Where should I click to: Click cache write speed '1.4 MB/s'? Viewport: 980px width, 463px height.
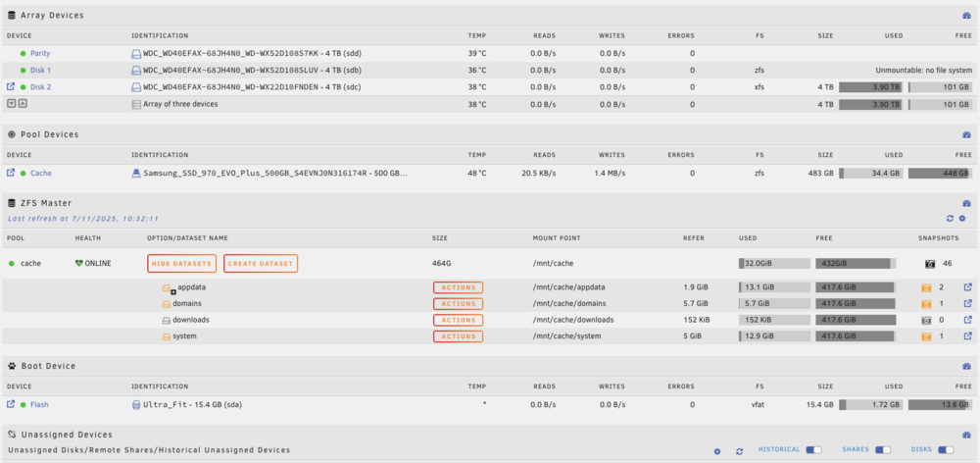pos(609,174)
